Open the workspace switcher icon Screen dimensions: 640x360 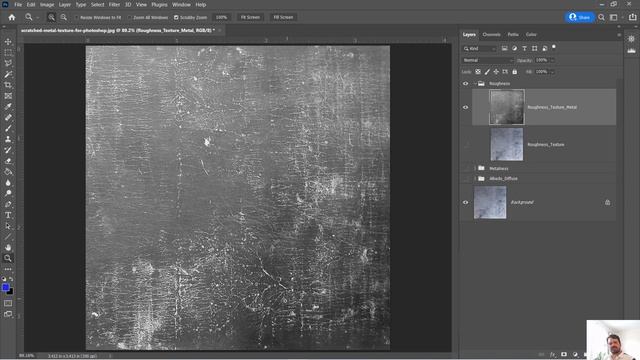coord(613,17)
